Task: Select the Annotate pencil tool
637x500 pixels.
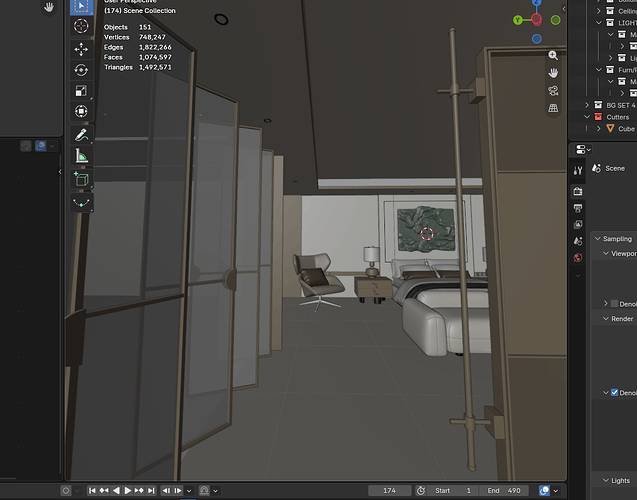Action: point(81,135)
